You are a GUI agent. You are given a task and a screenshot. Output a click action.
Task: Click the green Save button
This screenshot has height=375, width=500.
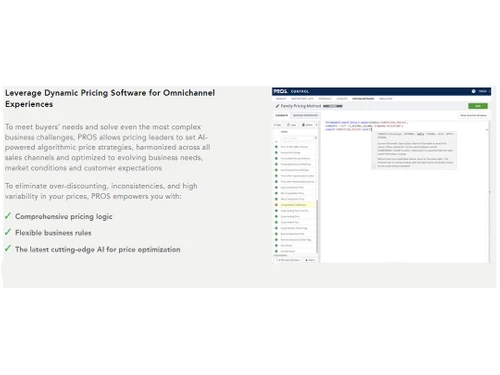[478, 106]
